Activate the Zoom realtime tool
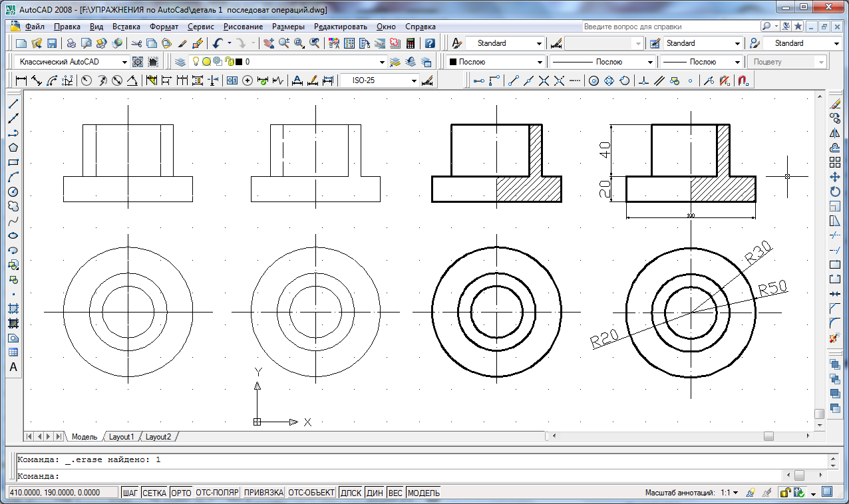This screenshot has width=849, height=504. 283,43
